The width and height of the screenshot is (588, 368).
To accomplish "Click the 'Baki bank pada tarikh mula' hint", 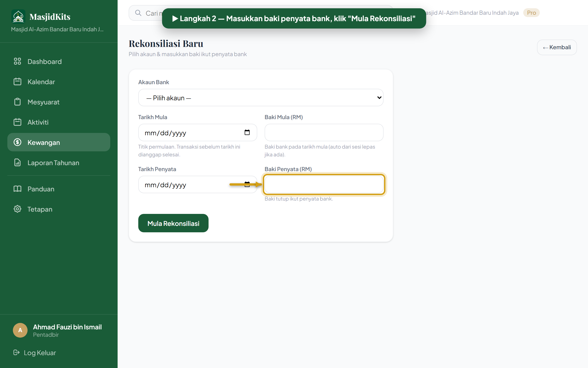I will pyautogui.click(x=320, y=151).
